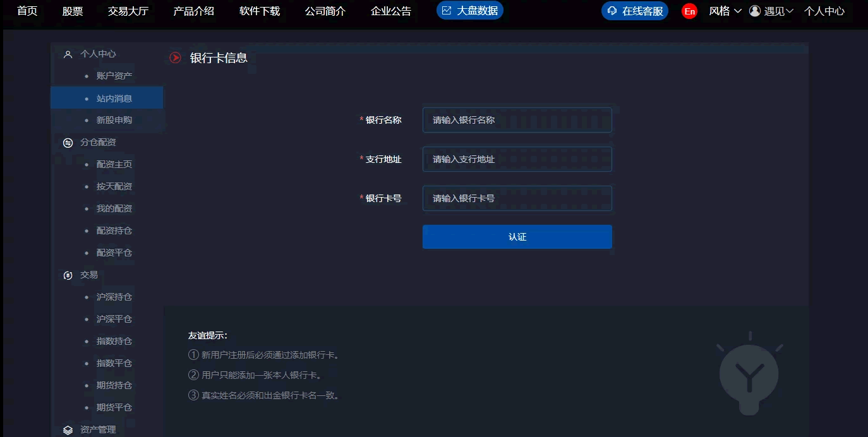Click the user avatar icon beside 遇见
The width and height of the screenshot is (868, 437).
(754, 11)
